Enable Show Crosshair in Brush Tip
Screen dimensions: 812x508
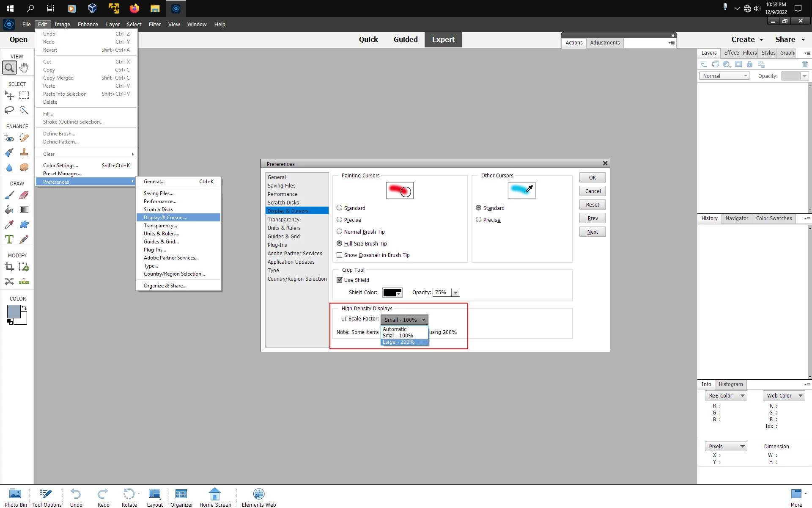click(339, 255)
